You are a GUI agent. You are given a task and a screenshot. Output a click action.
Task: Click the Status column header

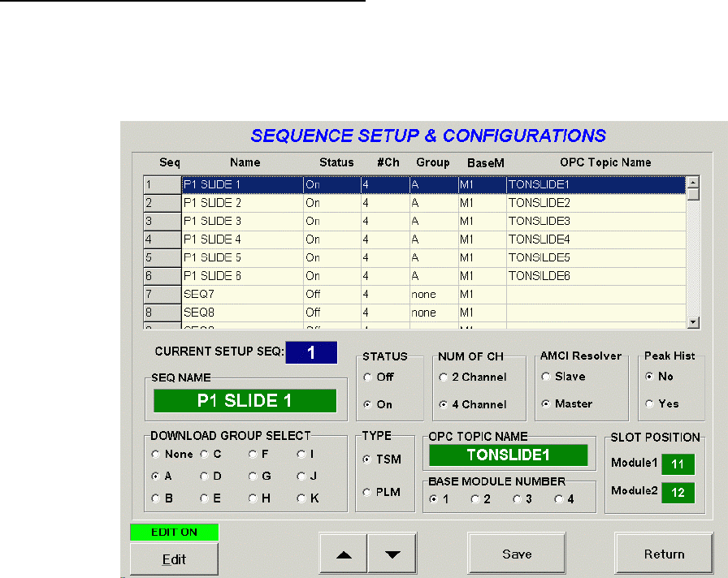[x=336, y=162]
